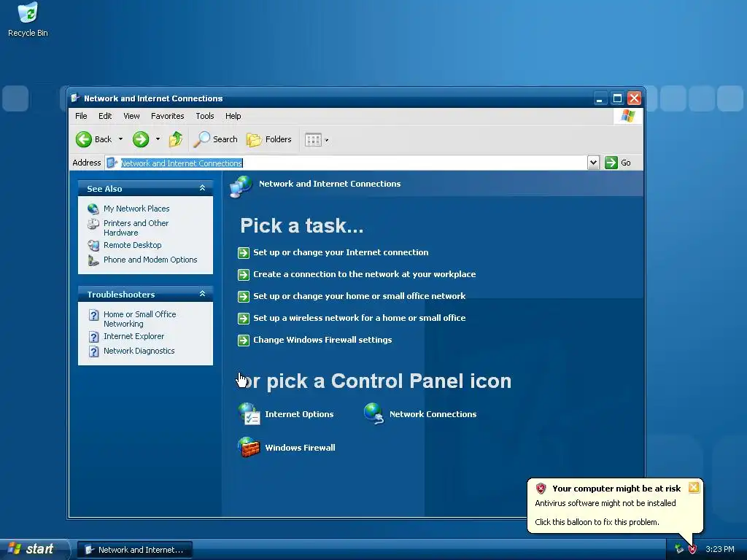This screenshot has height=560, width=747.
Task: Expand the Address bar dropdown list
Action: tap(593, 163)
